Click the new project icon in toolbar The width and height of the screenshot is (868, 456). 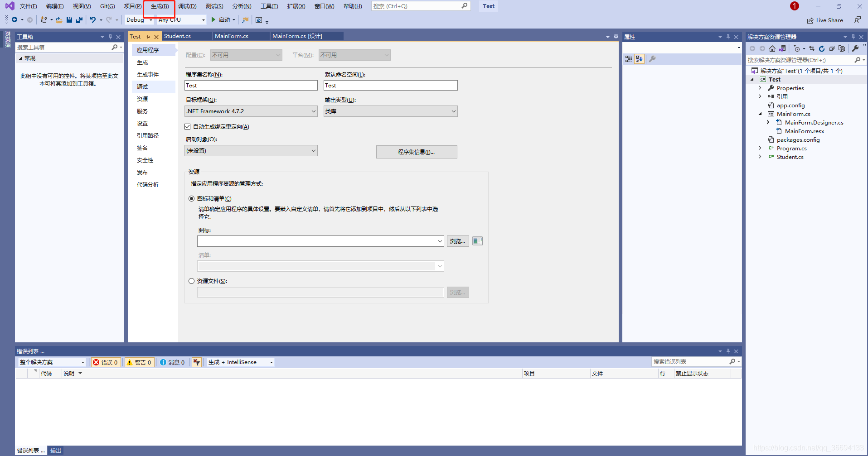click(44, 19)
